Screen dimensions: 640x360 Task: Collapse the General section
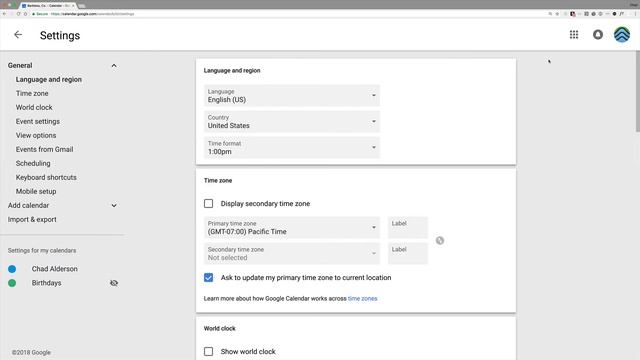click(x=114, y=65)
